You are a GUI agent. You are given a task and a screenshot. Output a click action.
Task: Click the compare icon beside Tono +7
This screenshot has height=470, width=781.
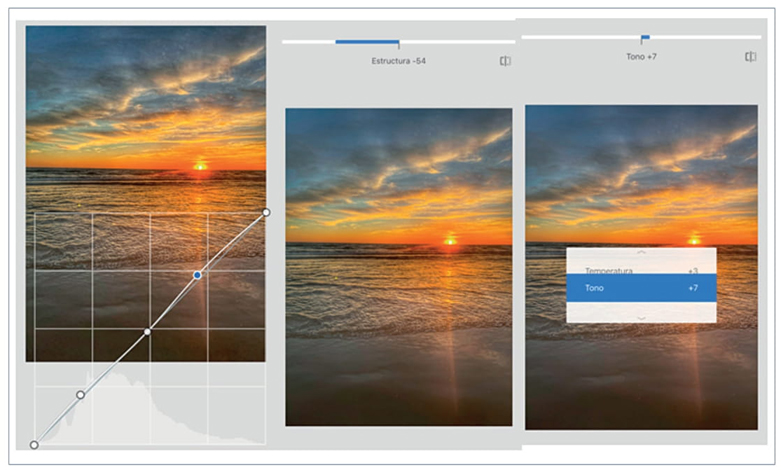[750, 57]
